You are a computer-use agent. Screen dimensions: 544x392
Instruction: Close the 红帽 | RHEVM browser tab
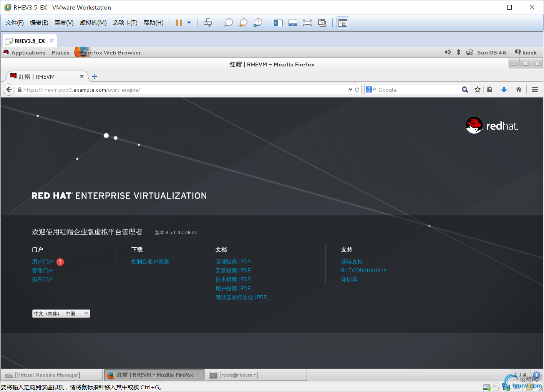81,76
